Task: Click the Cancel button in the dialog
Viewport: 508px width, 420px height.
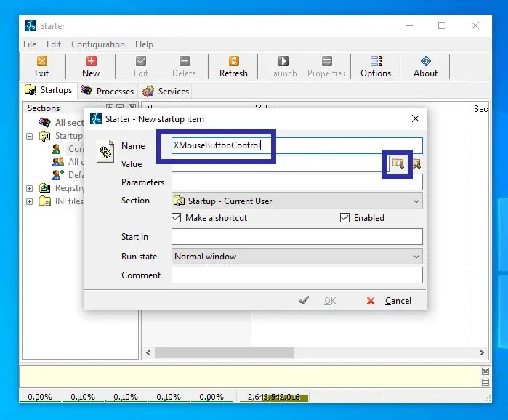Action: pyautogui.click(x=390, y=301)
